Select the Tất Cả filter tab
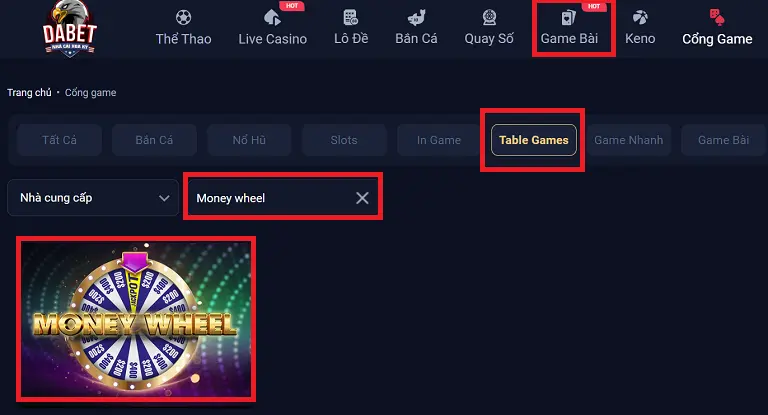768x415 pixels. coord(59,140)
